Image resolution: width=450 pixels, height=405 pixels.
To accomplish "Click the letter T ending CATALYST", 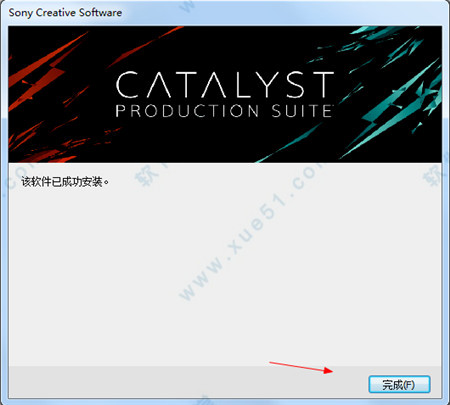I will (321, 85).
